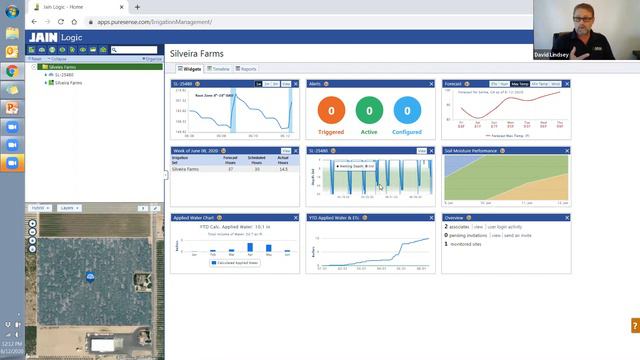Click settings icon beside Soil Moisture Performance title
The width and height of the screenshot is (640, 360).
click(x=502, y=151)
